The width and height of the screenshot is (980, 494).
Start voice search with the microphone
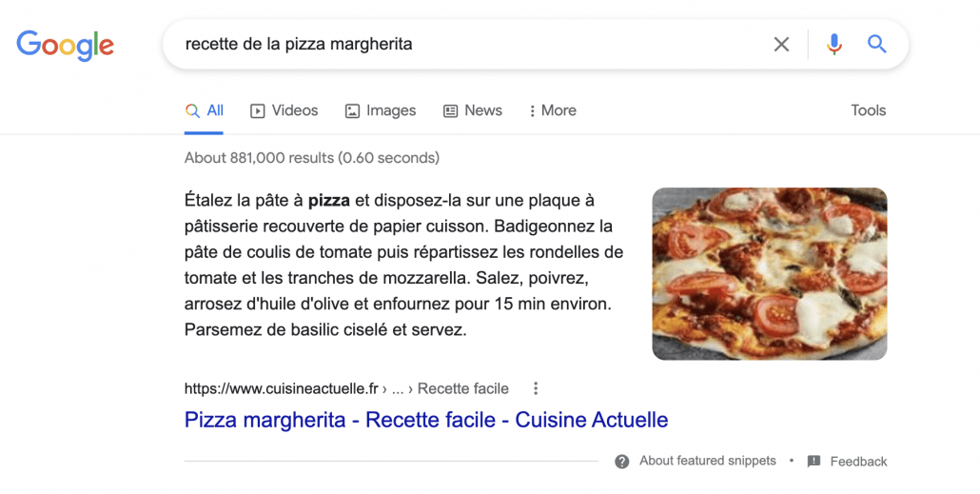coord(834,44)
